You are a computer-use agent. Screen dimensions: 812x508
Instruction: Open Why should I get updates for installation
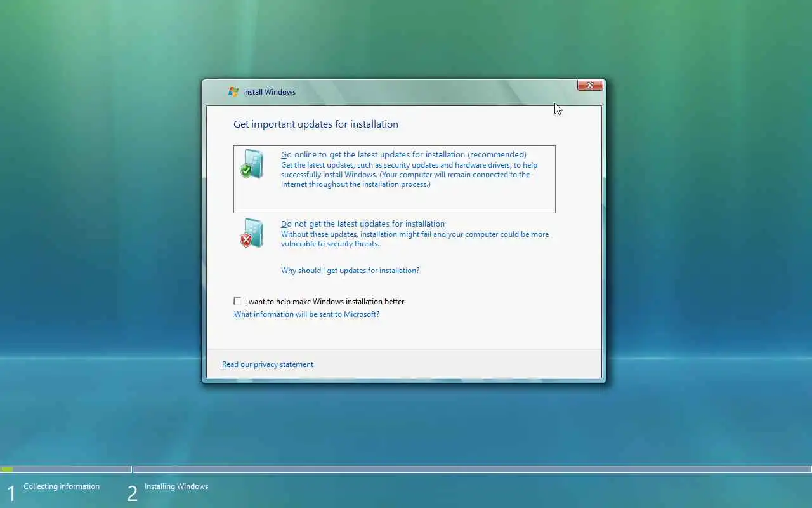[350, 271]
